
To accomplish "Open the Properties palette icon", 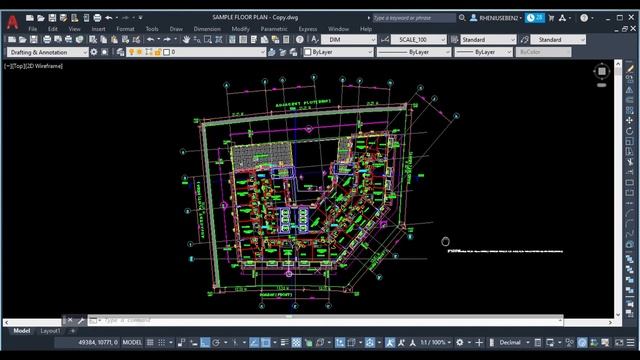I will click(x=232, y=40).
